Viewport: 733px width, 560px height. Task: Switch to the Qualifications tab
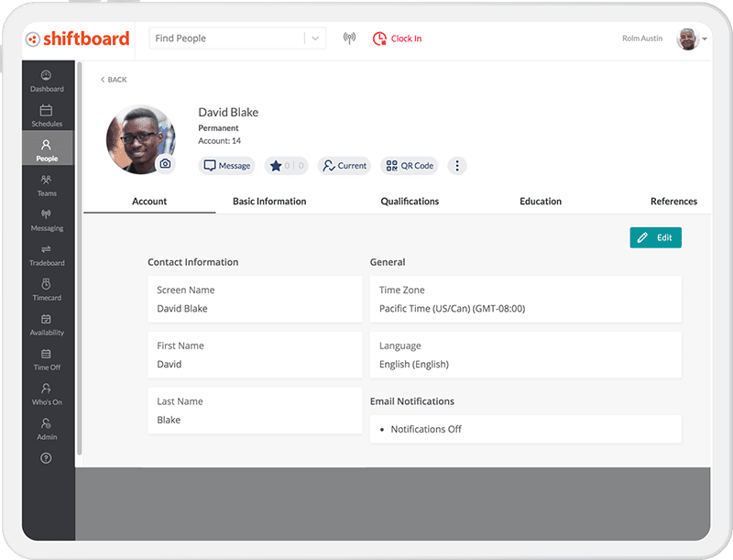pyautogui.click(x=410, y=202)
